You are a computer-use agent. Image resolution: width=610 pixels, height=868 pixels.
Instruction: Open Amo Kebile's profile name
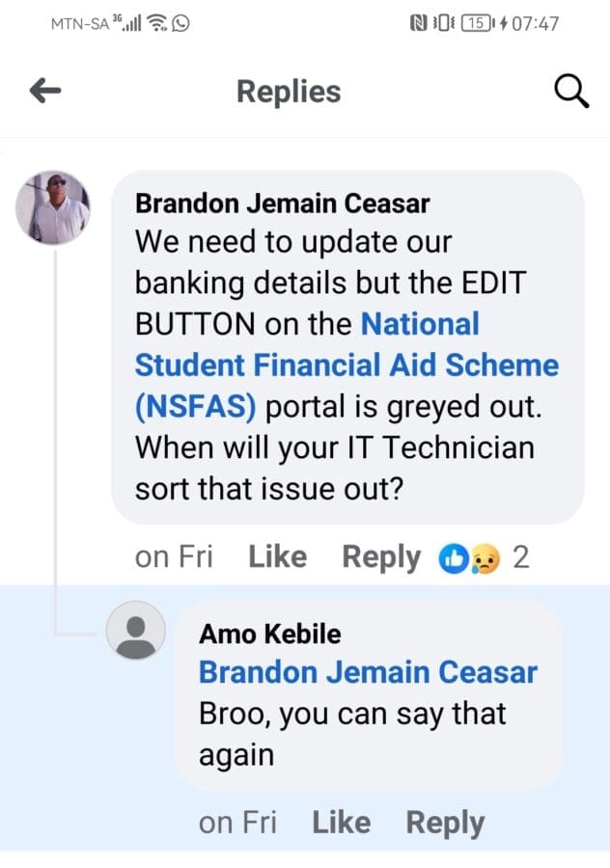click(x=270, y=634)
